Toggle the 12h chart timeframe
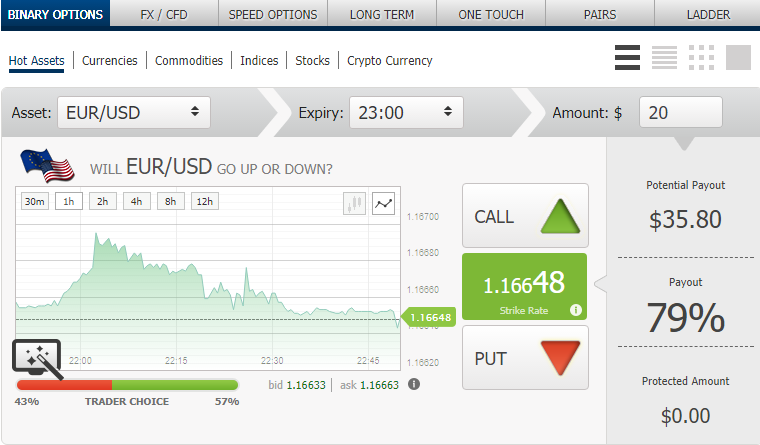 [205, 201]
